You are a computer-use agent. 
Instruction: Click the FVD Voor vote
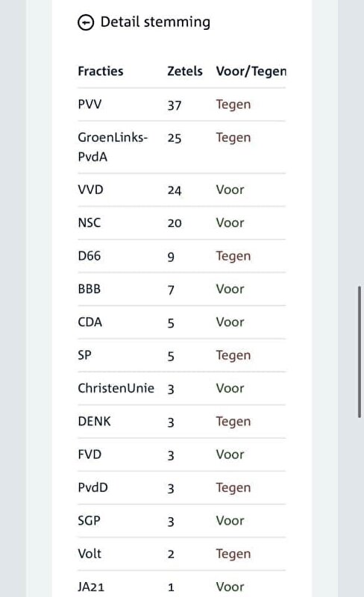coord(230,454)
